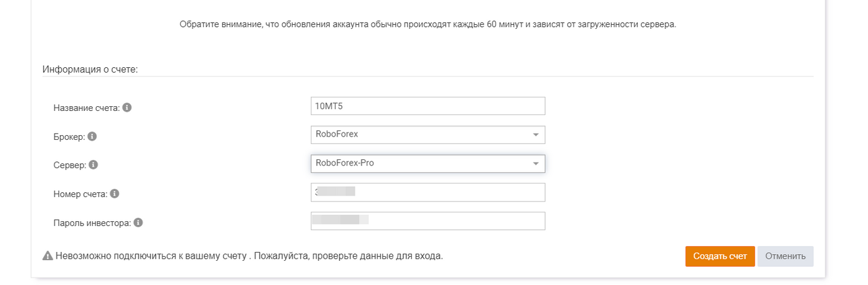The height and width of the screenshot is (285, 868).
Task: Click the Название счета label
Action: (87, 108)
